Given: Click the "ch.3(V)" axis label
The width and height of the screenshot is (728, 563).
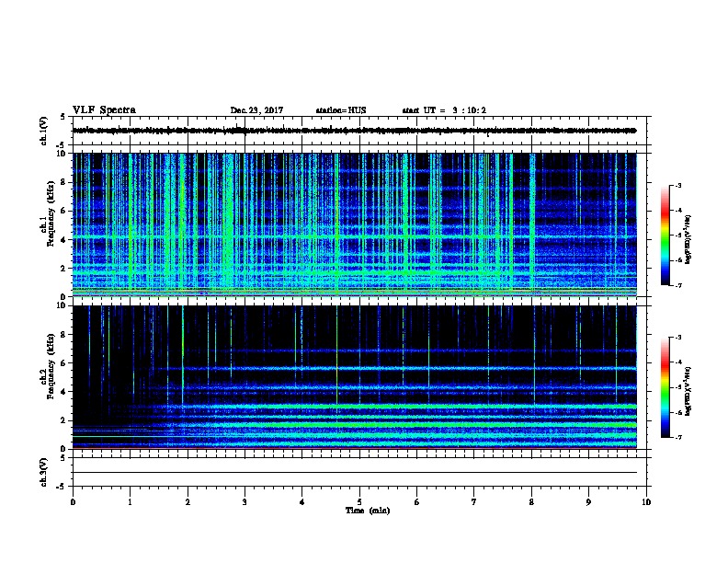Looking at the screenshot, I should click(x=44, y=473).
